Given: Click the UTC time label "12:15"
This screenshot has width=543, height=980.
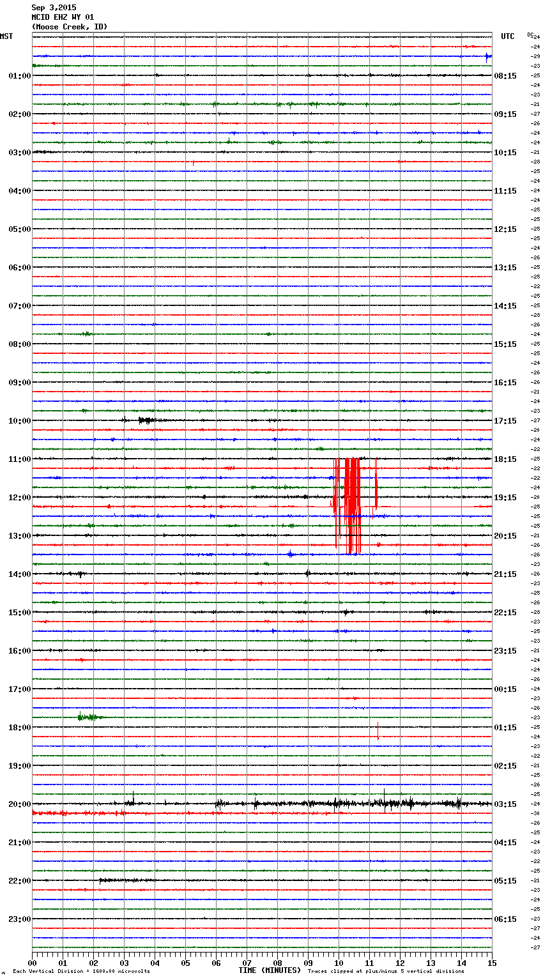Looking at the screenshot, I should click(x=505, y=229).
